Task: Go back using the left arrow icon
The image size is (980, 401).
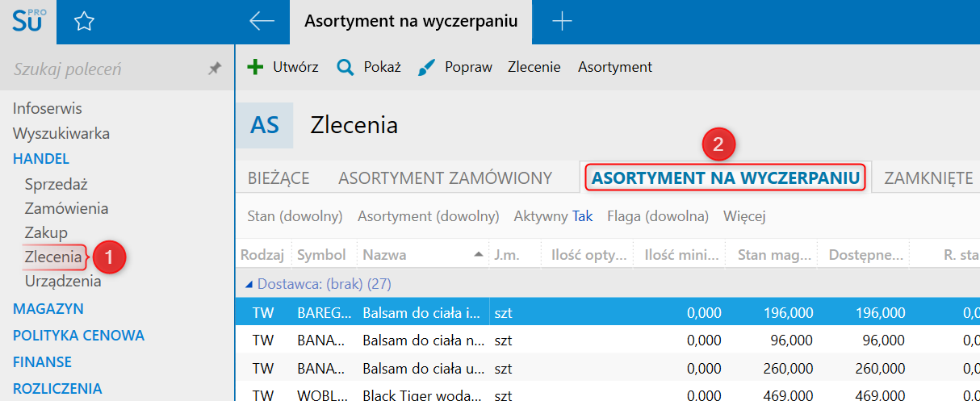Action: 262,22
